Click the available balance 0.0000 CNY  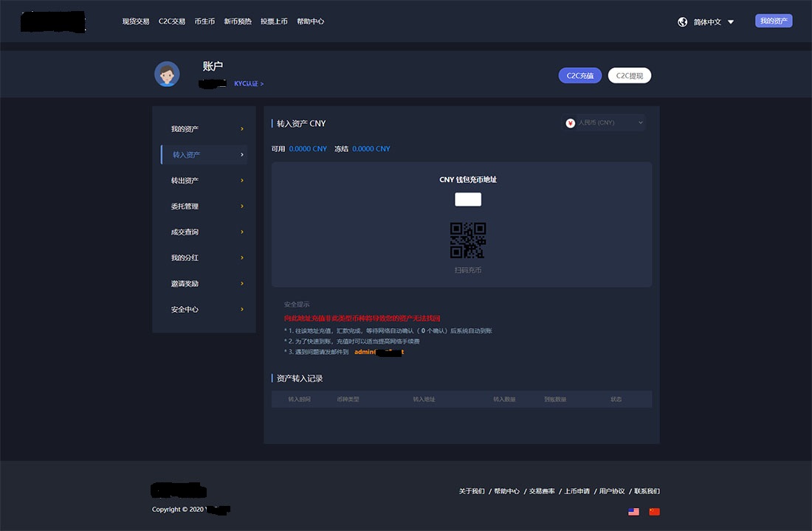308,149
